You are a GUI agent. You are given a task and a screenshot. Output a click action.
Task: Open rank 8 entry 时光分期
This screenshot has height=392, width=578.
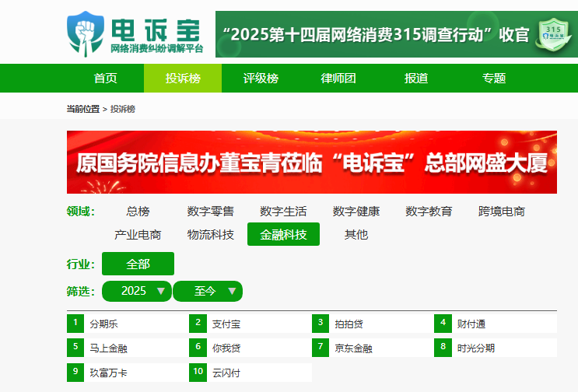click(x=496, y=348)
